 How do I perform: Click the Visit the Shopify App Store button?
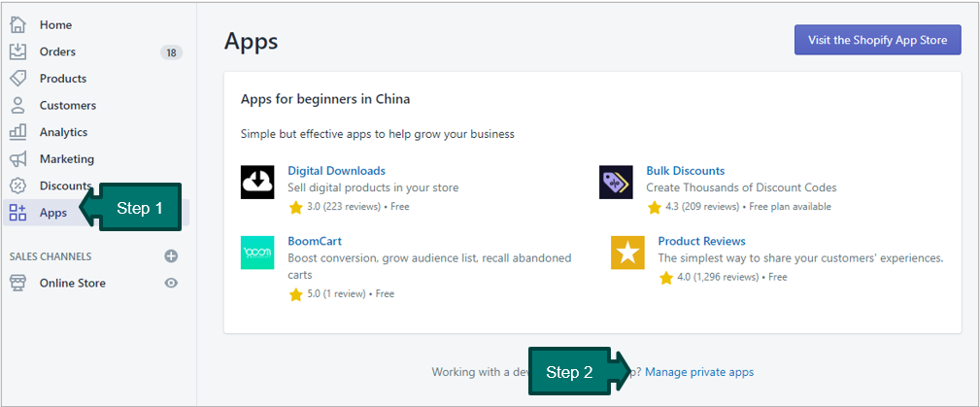pos(877,40)
